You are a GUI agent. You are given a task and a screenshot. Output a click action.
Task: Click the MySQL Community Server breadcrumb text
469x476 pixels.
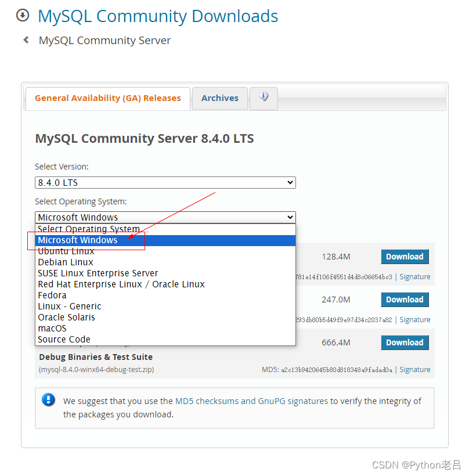104,41
